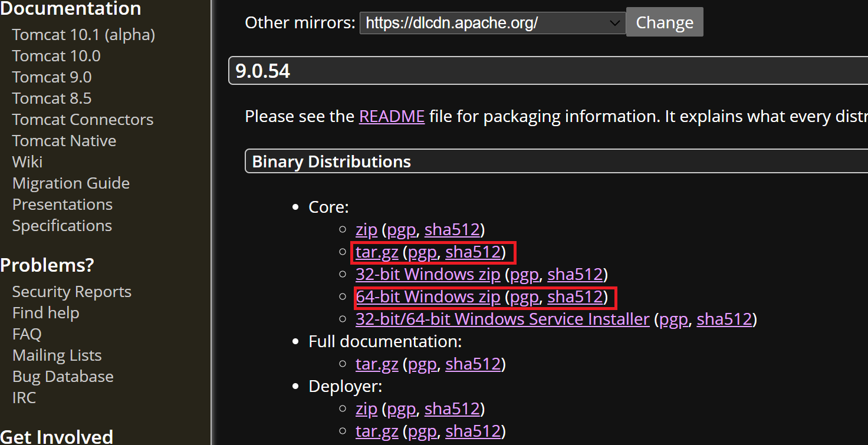
Task: Go to Tomcat Connectors page
Action: coord(83,120)
